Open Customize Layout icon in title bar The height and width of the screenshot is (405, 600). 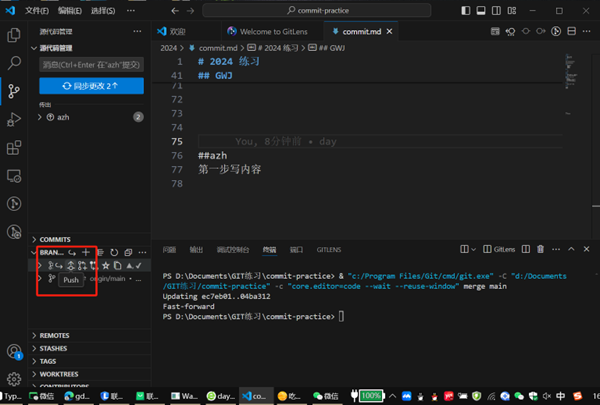point(512,11)
